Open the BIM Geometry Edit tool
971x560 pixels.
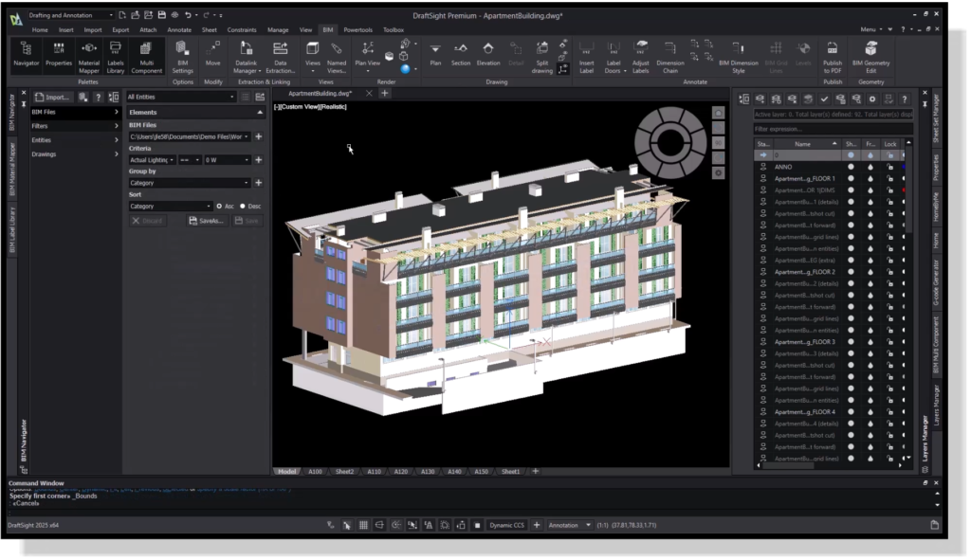click(870, 51)
